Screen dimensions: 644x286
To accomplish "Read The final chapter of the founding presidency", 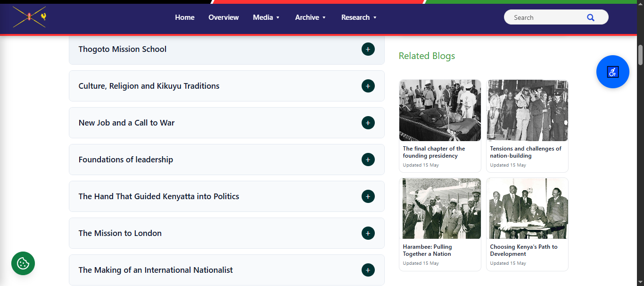I will point(434,152).
